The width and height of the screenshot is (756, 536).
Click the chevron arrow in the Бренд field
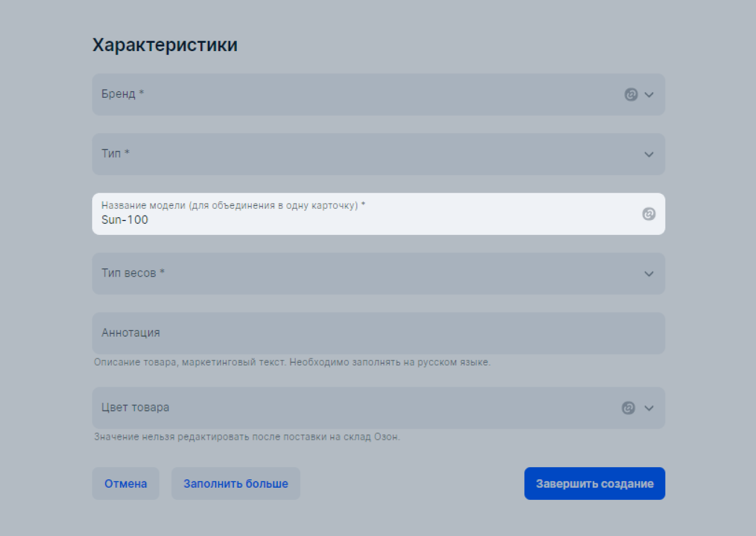(x=649, y=94)
